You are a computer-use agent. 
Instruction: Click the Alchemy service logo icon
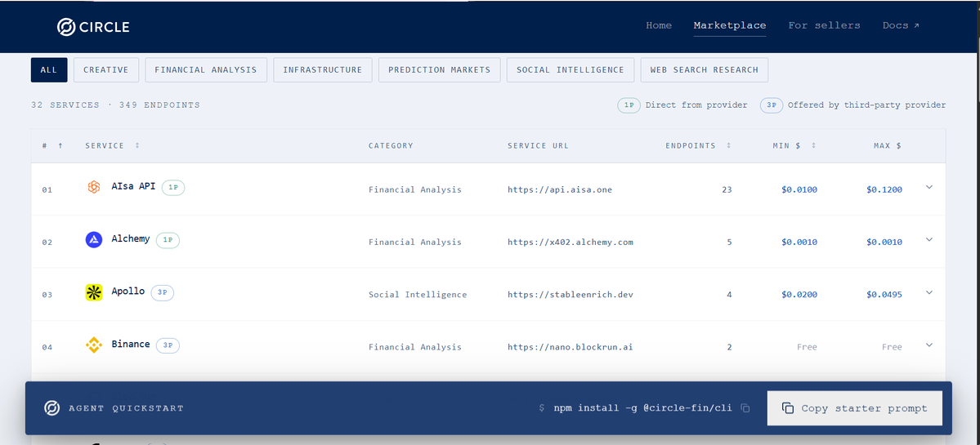pos(94,240)
